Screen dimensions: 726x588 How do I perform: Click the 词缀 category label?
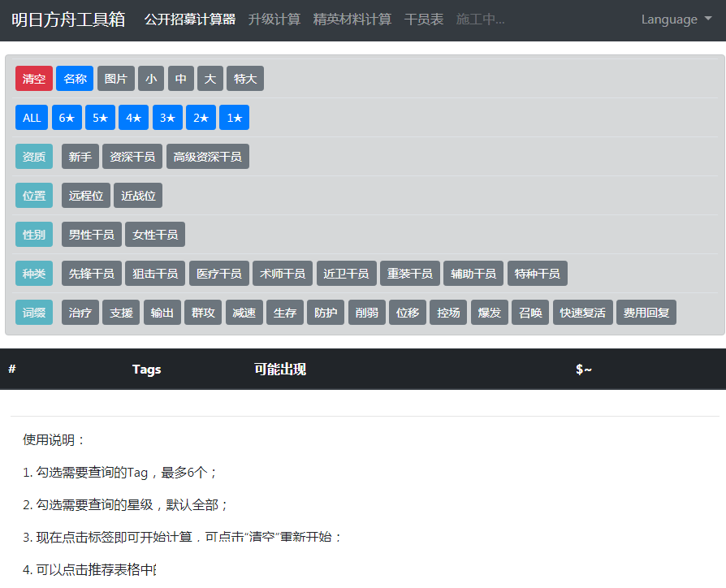coord(34,313)
